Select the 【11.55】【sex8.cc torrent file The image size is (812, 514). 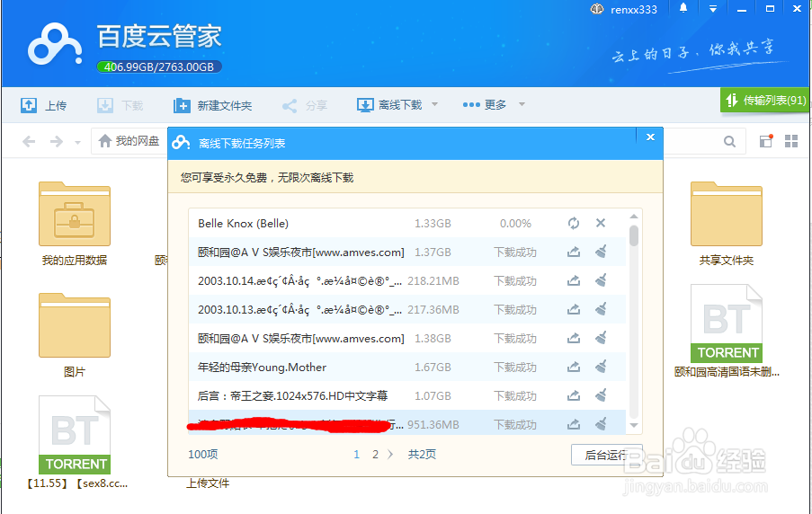[76, 442]
